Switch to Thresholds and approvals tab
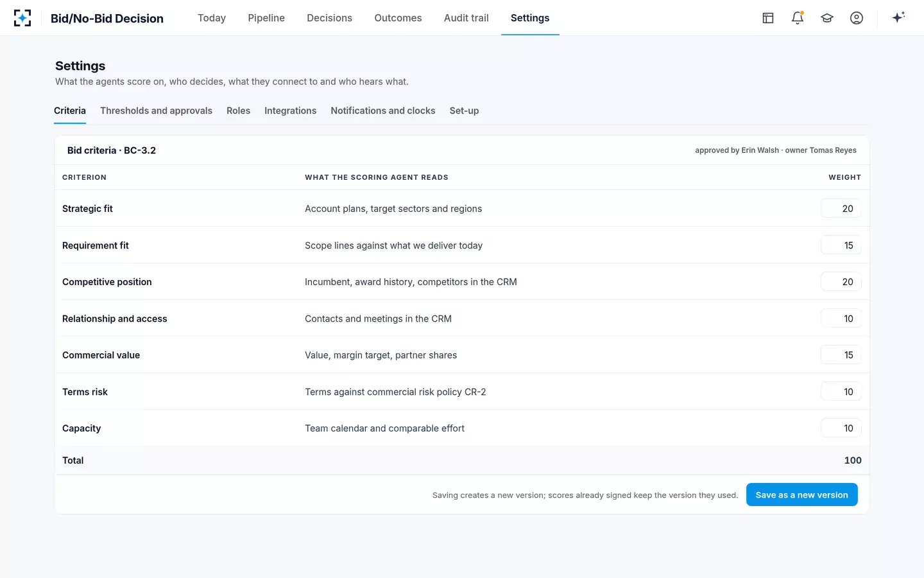 coord(156,110)
